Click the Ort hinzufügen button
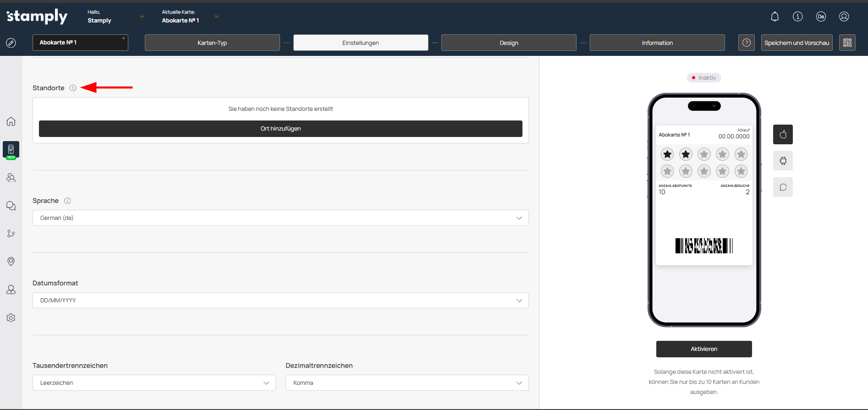 [280, 129]
